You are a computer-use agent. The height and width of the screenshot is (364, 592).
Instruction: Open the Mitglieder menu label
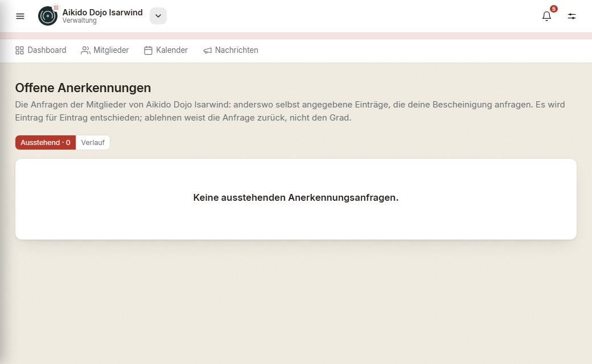[x=111, y=50]
